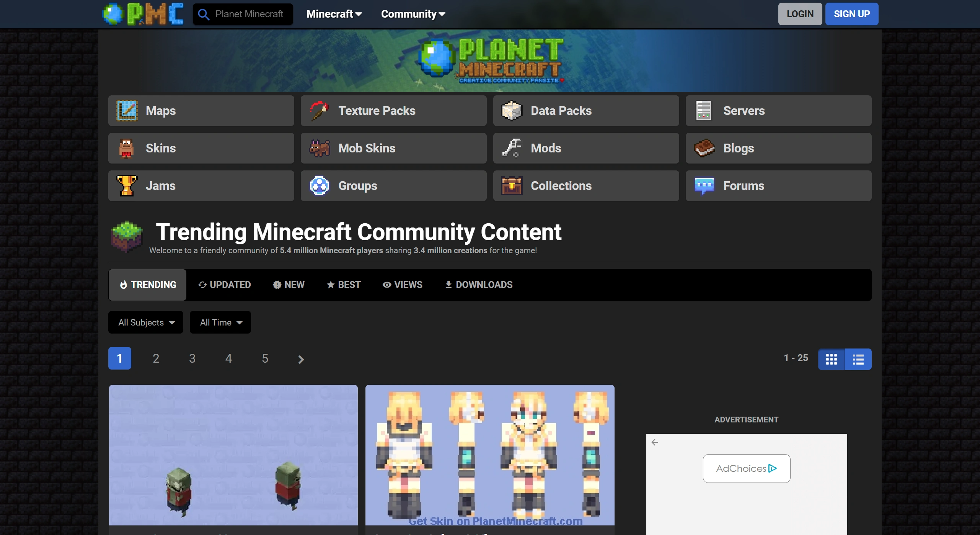Click the grass block icon beside the heading

tap(127, 237)
